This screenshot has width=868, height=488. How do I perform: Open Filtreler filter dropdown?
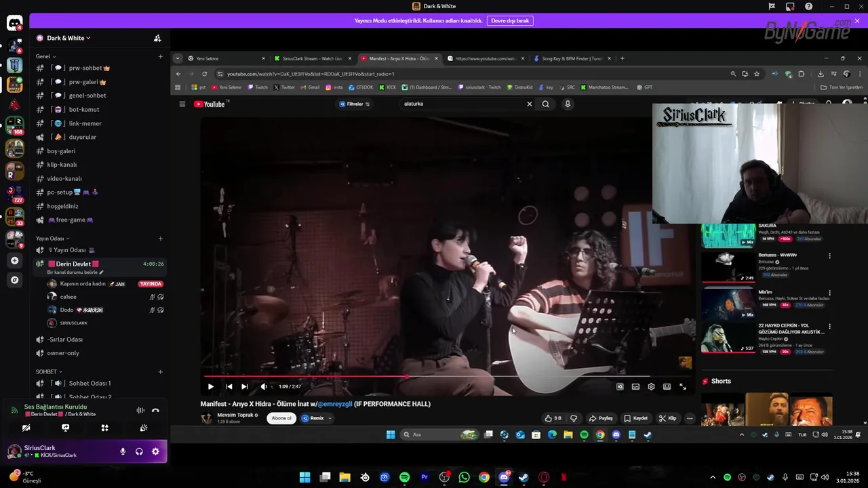[355, 104]
